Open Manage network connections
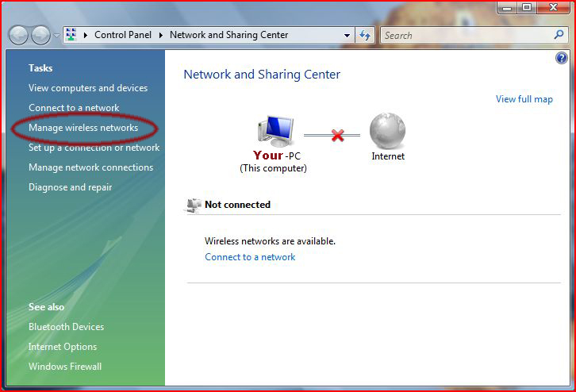This screenshot has width=576, height=392. [x=90, y=167]
